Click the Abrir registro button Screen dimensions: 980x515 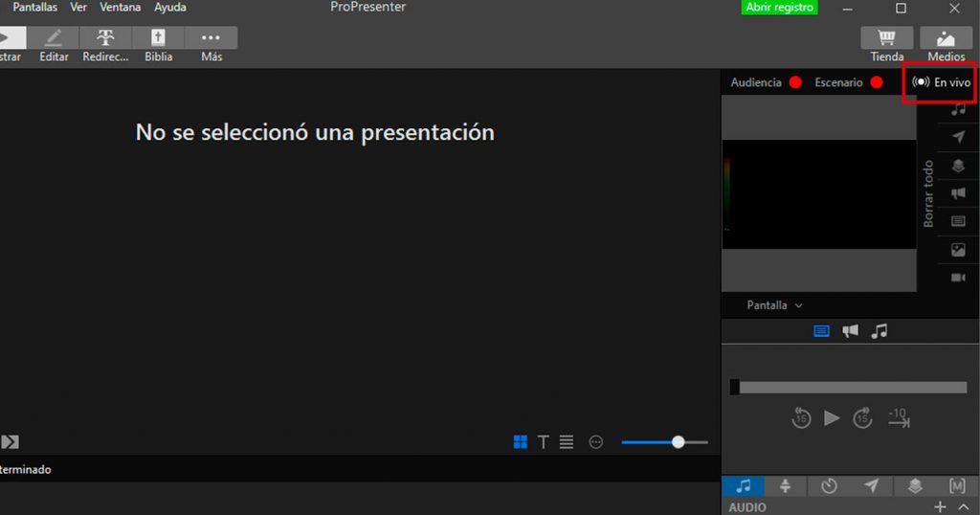(x=780, y=8)
